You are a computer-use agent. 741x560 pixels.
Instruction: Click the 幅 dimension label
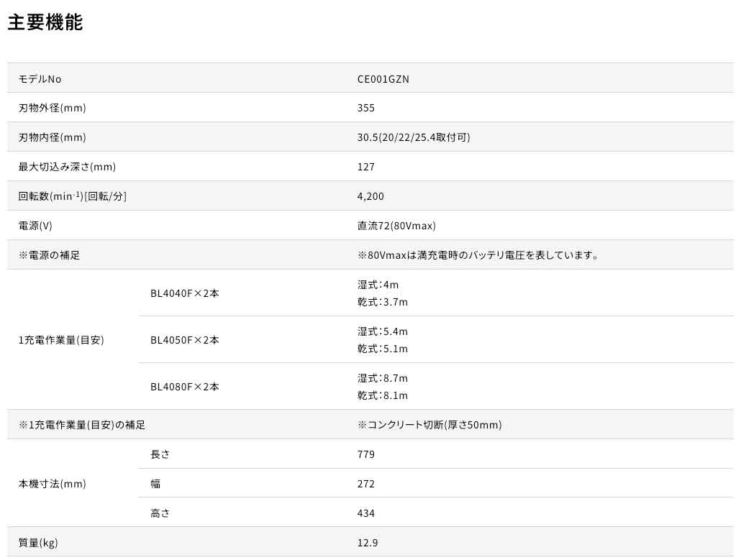click(155, 484)
